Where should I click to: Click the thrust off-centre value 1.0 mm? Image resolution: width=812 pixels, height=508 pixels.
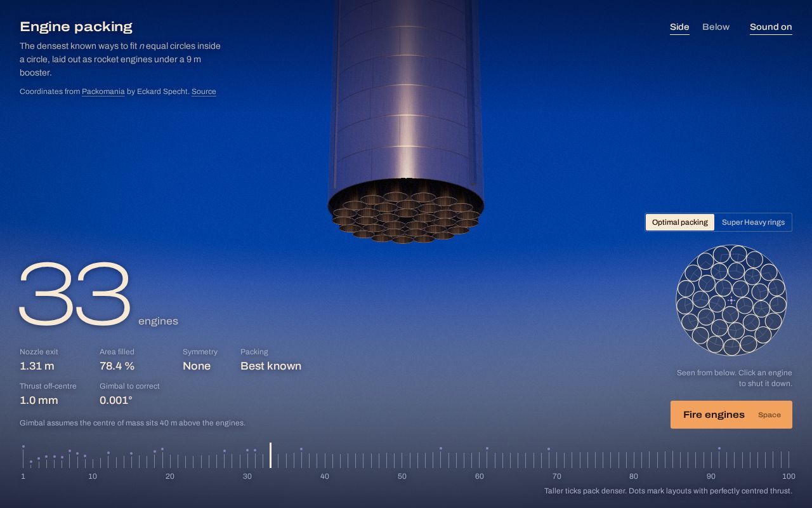(39, 400)
